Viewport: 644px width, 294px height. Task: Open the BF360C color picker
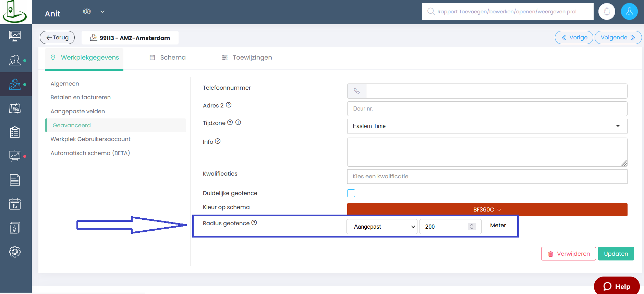pos(487,209)
